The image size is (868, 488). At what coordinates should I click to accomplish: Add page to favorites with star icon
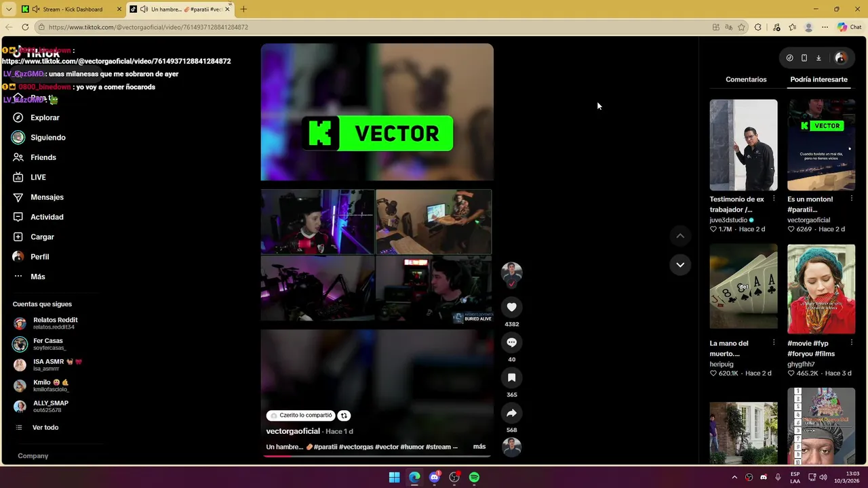[741, 27]
